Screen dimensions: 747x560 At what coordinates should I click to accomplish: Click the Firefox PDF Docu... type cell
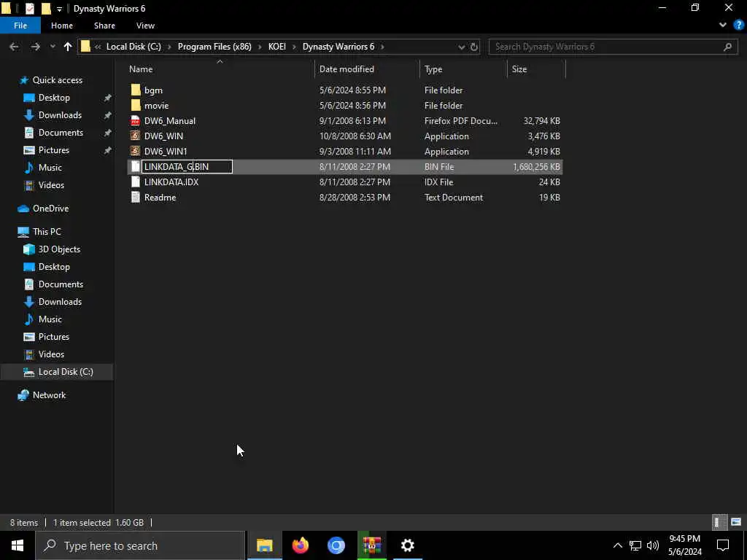click(x=461, y=121)
